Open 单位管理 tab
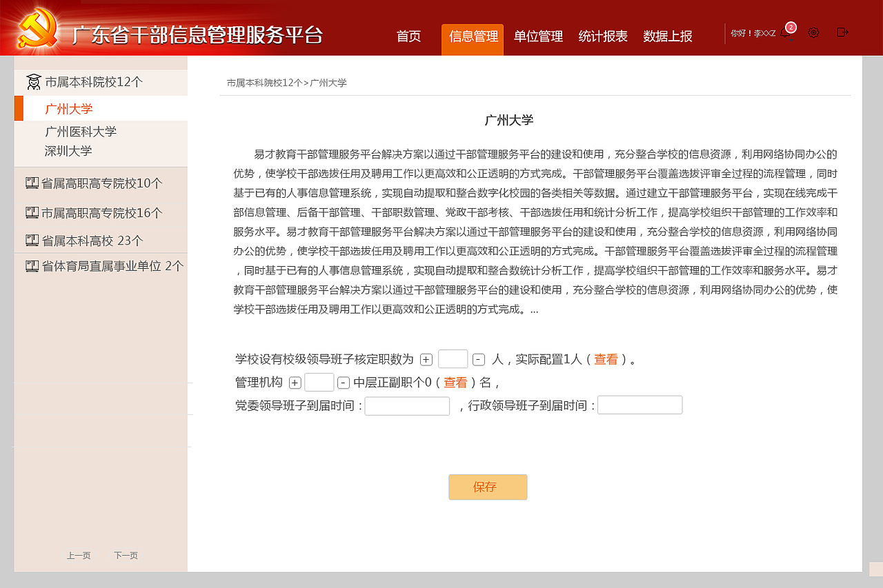883x588 pixels. [x=538, y=37]
